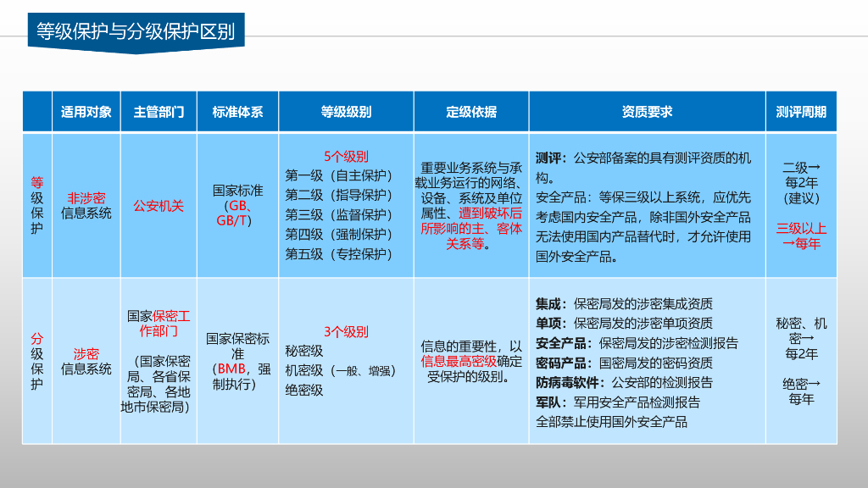The height and width of the screenshot is (488, 868).
Task: Click the 机密级（一般、增强） line
Action: [x=341, y=371]
